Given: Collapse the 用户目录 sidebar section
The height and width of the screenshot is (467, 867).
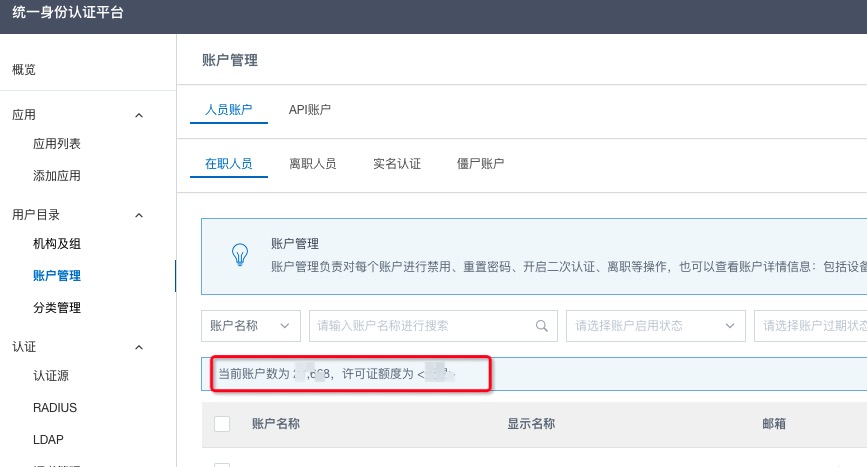Looking at the screenshot, I should coord(139,215).
